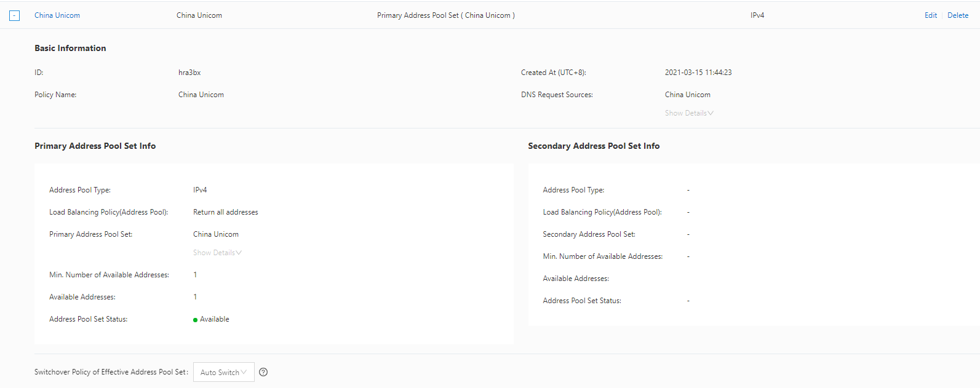Click IPv4 value beside primary Address Pool Type
980x388 pixels.
click(200, 190)
